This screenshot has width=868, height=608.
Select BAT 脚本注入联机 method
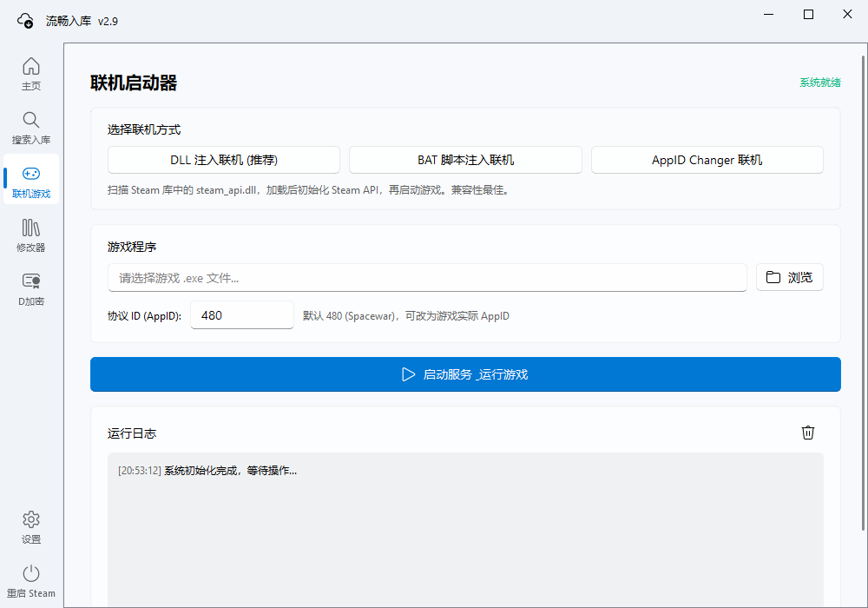[x=465, y=160]
